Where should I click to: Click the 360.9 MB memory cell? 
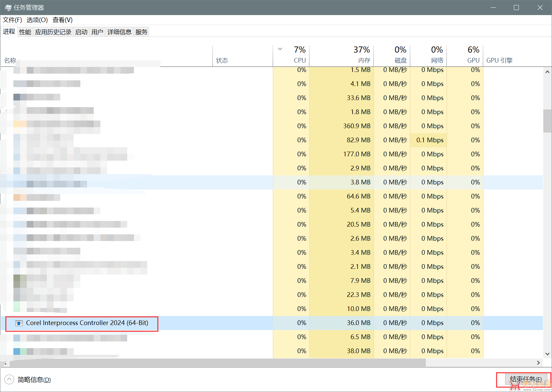click(x=341, y=126)
